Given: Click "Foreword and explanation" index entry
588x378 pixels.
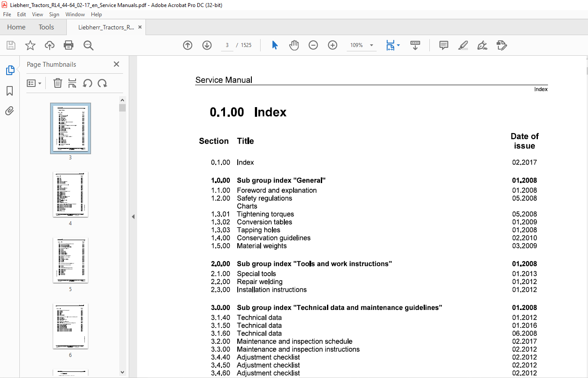Looking at the screenshot, I should pyautogui.click(x=277, y=191).
